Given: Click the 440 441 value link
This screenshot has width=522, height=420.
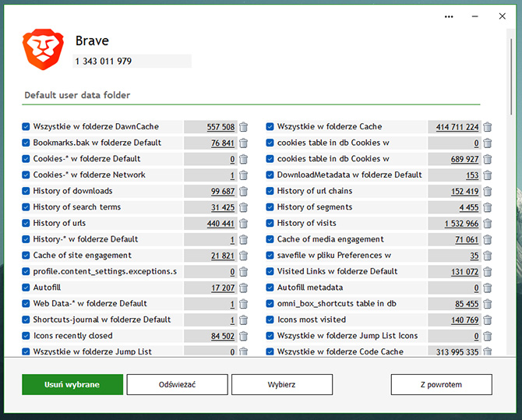Looking at the screenshot, I should tap(220, 224).
